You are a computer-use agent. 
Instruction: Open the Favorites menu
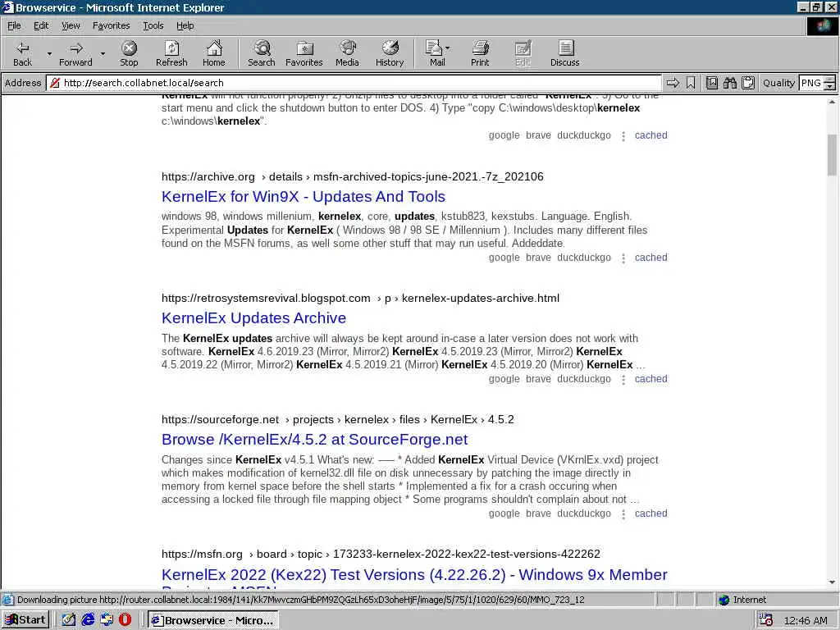coord(111,25)
